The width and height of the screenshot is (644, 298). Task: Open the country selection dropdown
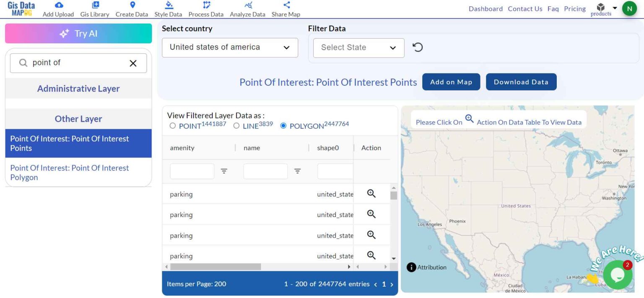[230, 47]
